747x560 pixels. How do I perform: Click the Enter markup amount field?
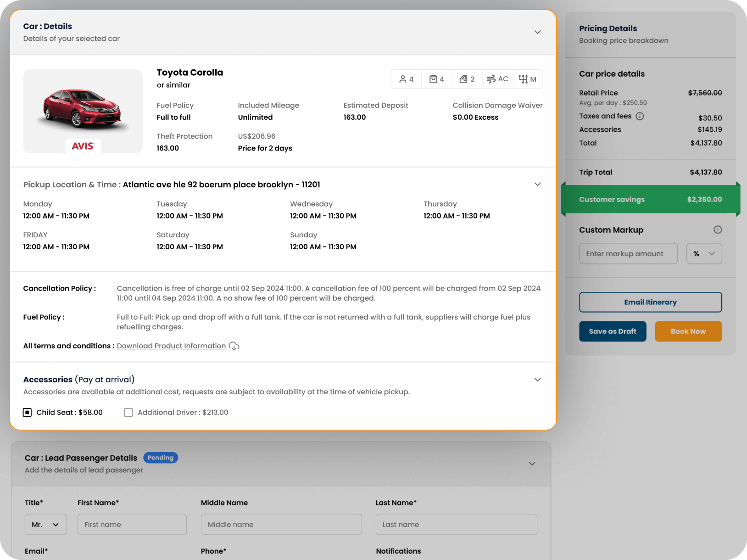tap(628, 254)
